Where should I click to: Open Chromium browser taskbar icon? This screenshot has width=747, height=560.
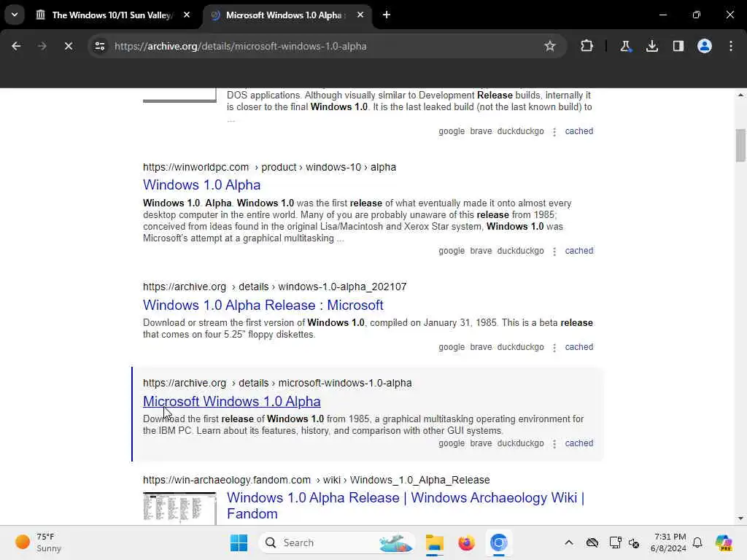[498, 542]
